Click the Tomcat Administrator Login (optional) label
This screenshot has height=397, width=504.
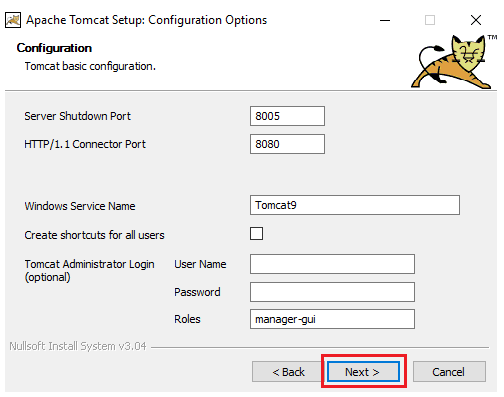pyautogui.click(x=89, y=270)
